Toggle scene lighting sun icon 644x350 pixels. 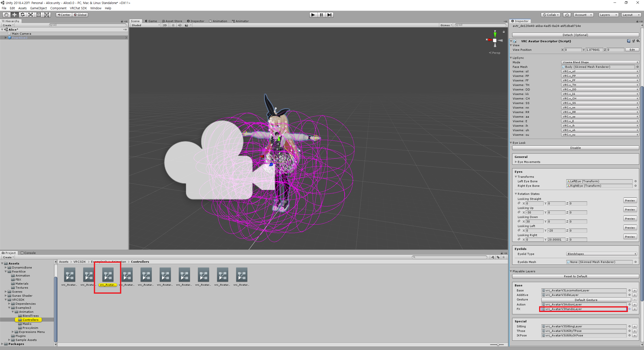(173, 25)
